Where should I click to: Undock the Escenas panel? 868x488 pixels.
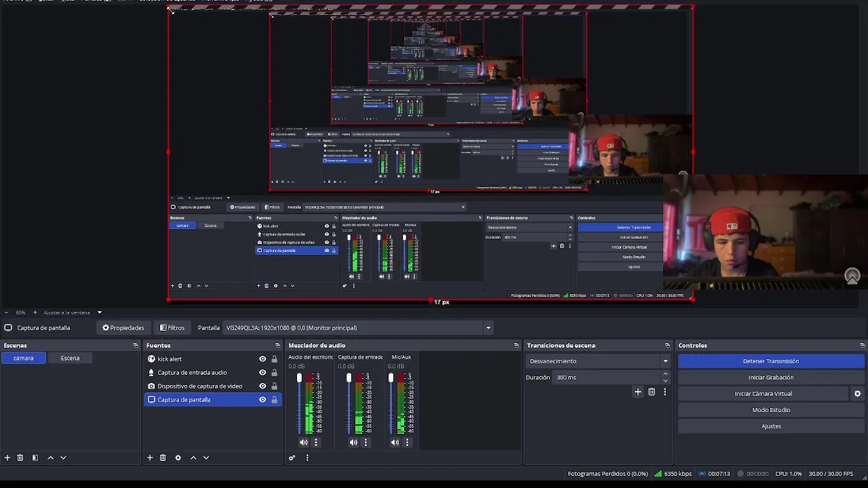tap(135, 346)
